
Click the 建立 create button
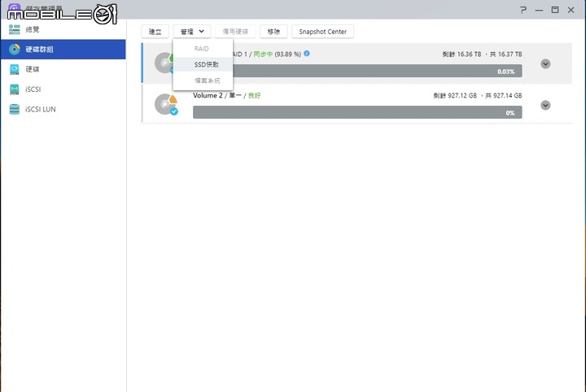[x=155, y=32]
